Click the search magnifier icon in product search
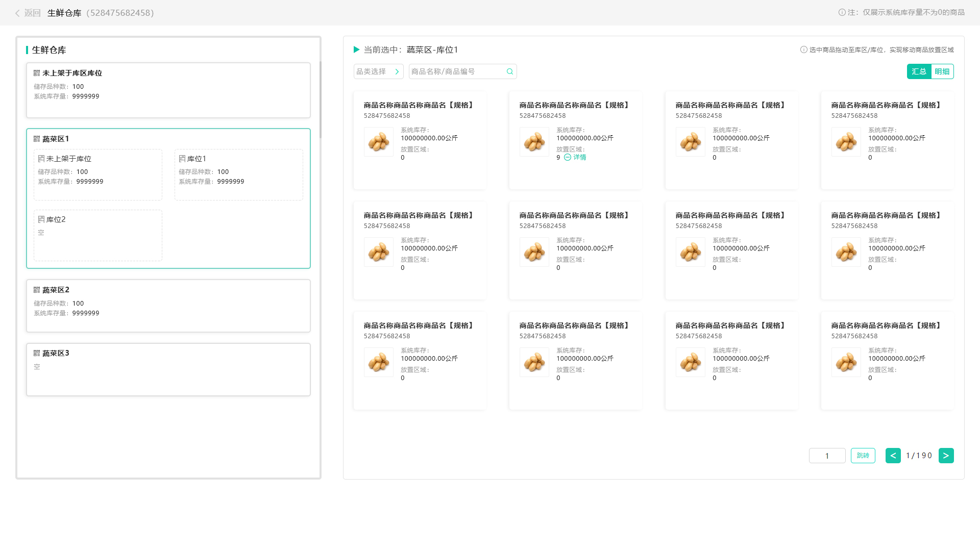 click(x=509, y=72)
